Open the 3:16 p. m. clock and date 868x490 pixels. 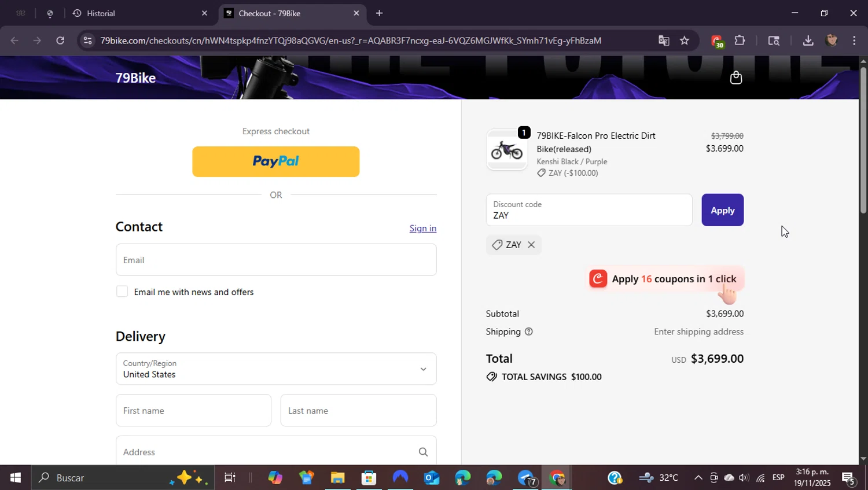812,478
